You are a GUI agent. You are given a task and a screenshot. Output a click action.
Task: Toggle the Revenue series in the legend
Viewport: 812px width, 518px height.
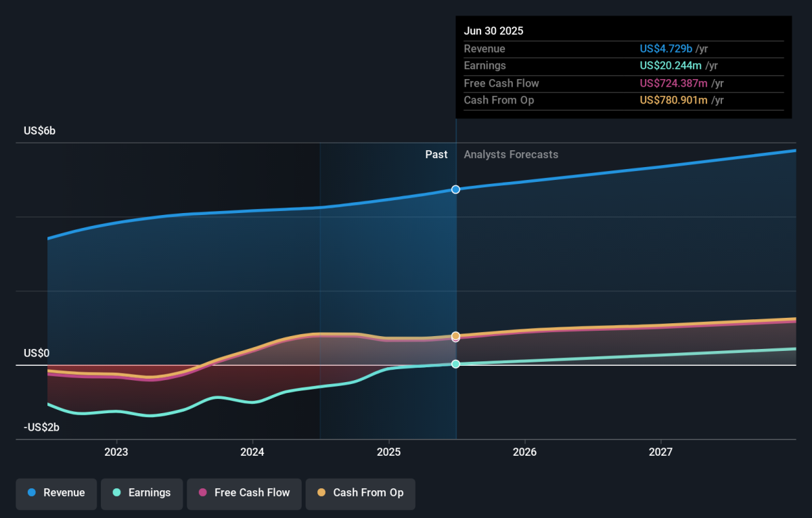point(57,493)
